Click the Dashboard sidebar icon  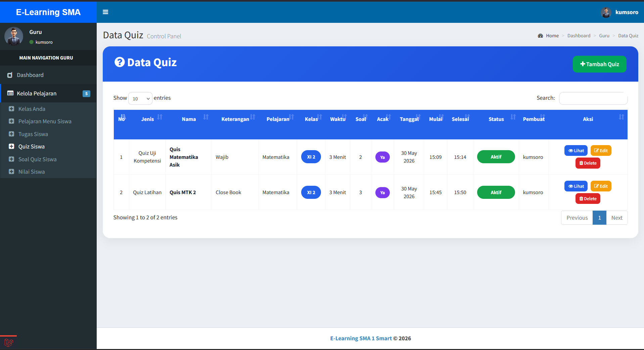[x=10, y=75]
